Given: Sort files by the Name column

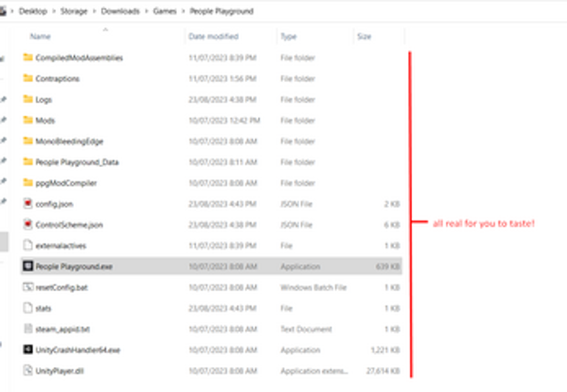Looking at the screenshot, I should point(40,36).
